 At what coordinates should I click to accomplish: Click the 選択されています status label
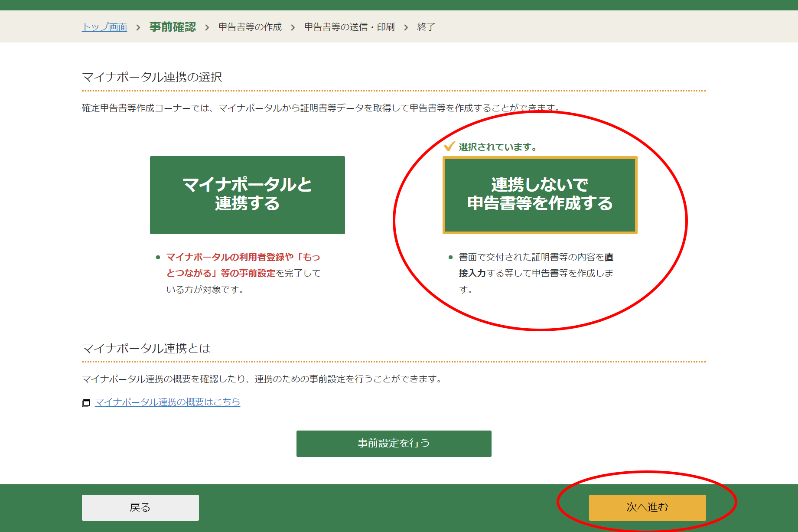pyautogui.click(x=498, y=147)
